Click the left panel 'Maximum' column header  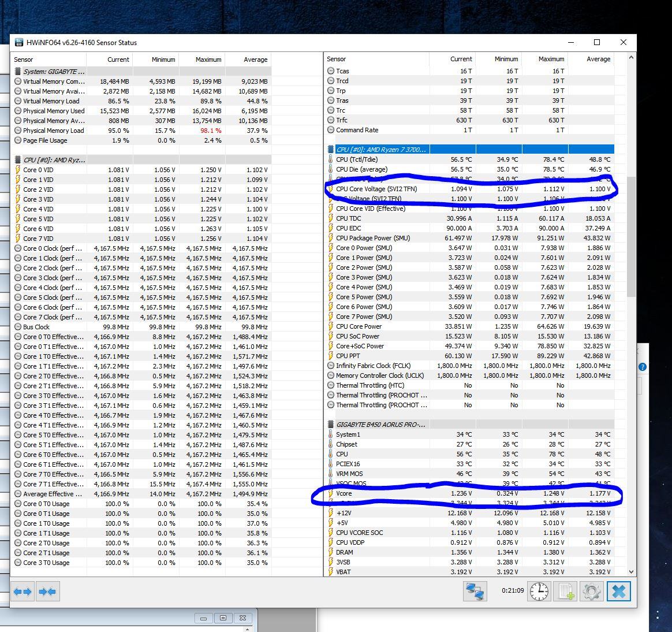coord(202,60)
